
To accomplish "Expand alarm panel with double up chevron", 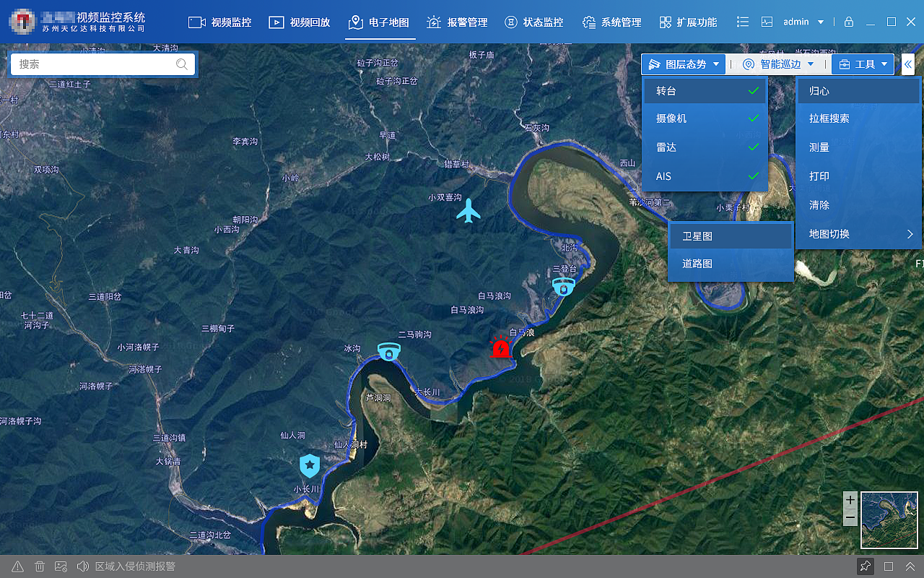I will (910, 566).
